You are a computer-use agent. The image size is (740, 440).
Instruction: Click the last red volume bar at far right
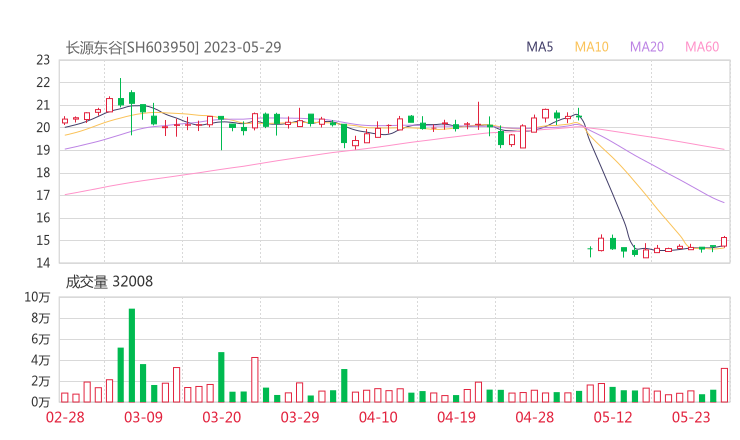pyautogui.click(x=724, y=385)
